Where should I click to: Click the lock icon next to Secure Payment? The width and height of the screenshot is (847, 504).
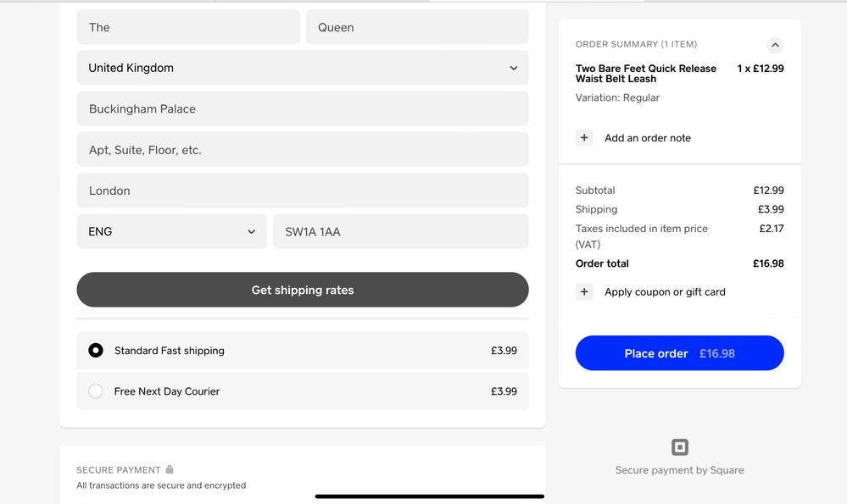pos(170,469)
